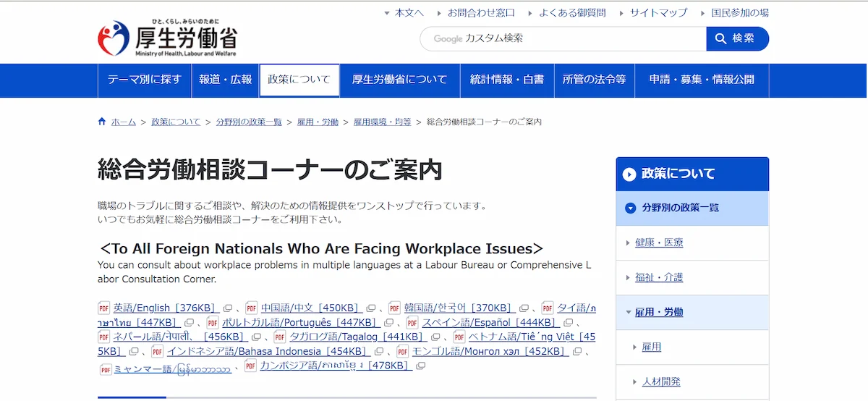The width and height of the screenshot is (868, 401).
Task: Click new-window icon after Português PDF link
Action: click(388, 323)
